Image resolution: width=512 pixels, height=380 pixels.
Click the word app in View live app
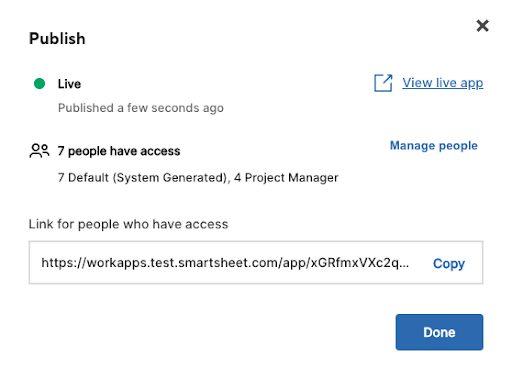click(471, 83)
